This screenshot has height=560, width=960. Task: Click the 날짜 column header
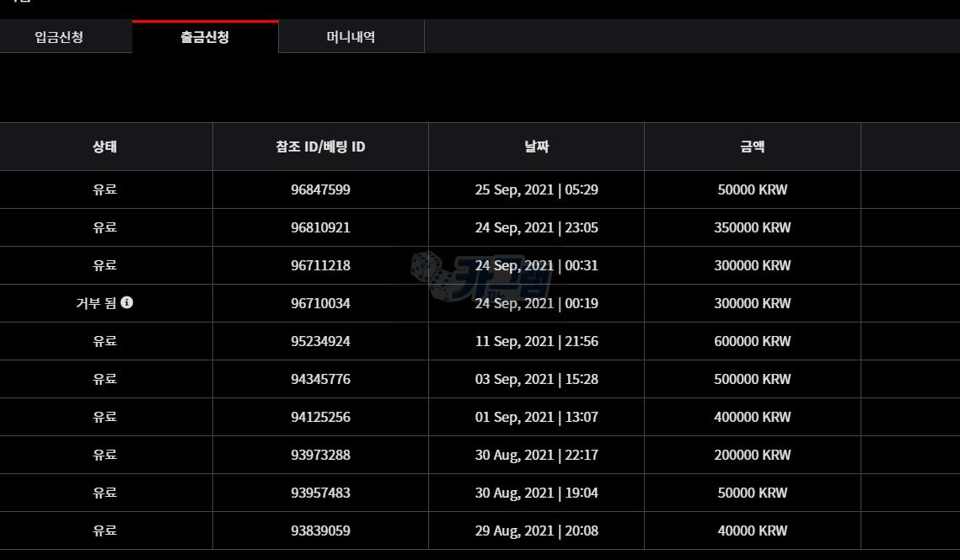pyautogui.click(x=536, y=147)
